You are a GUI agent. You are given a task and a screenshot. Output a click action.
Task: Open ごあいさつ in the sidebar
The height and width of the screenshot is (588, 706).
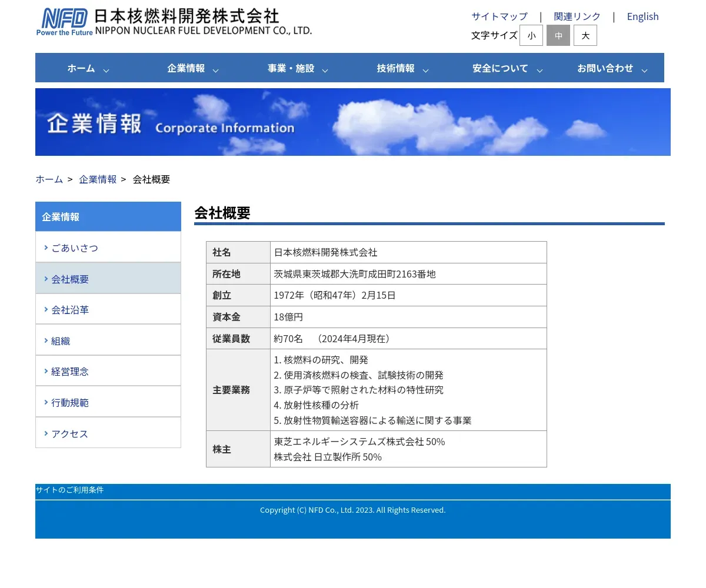75,248
